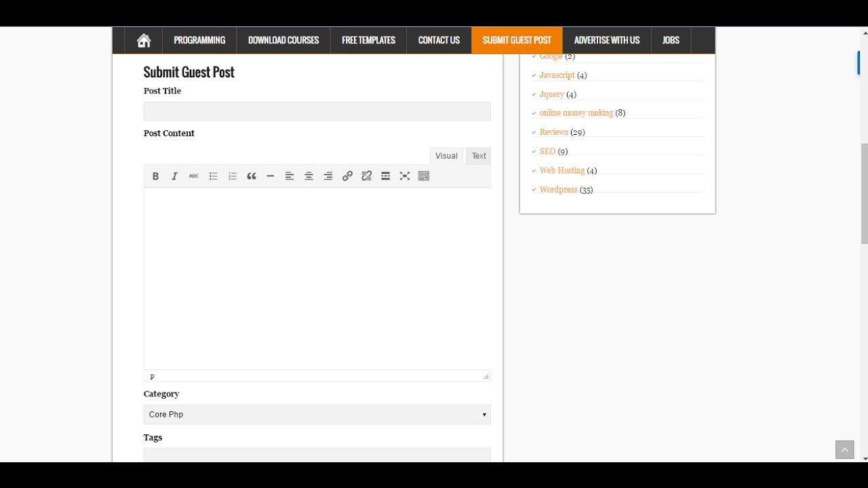Insert a blockquote
This screenshot has width=868, height=488.
[252, 176]
